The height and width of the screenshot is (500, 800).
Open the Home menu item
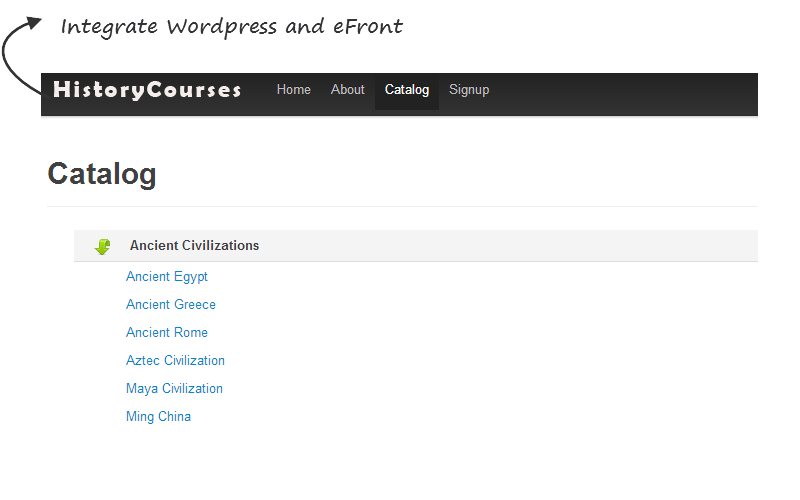(293, 90)
